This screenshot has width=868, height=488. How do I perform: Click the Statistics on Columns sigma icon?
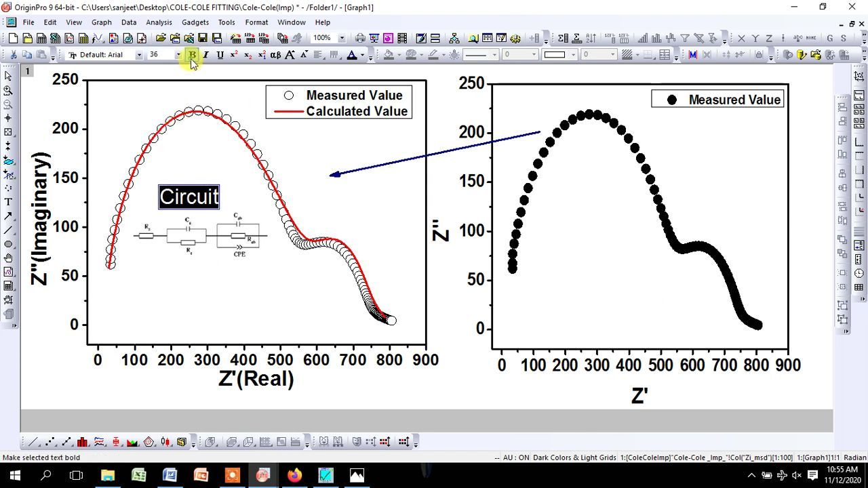(563, 38)
